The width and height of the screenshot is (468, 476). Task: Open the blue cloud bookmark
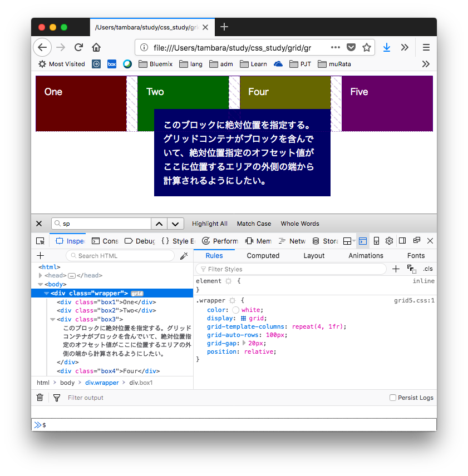[278, 64]
